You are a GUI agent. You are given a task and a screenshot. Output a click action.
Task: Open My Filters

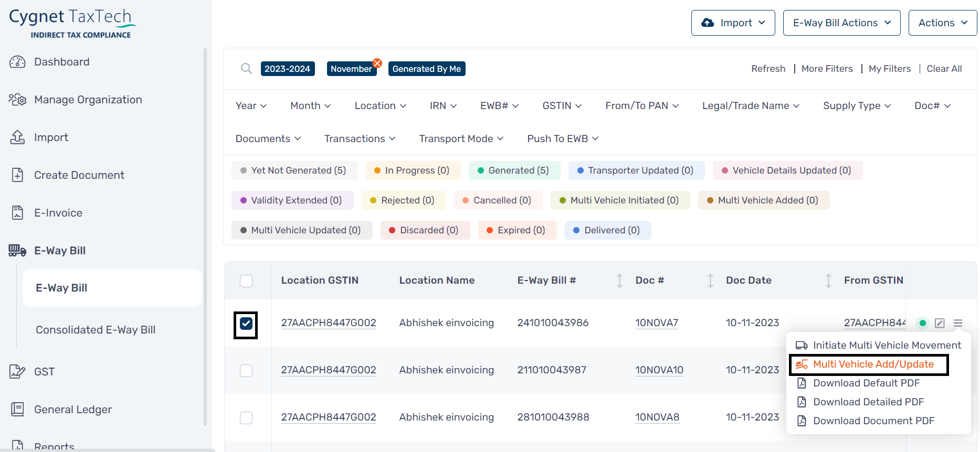point(890,69)
